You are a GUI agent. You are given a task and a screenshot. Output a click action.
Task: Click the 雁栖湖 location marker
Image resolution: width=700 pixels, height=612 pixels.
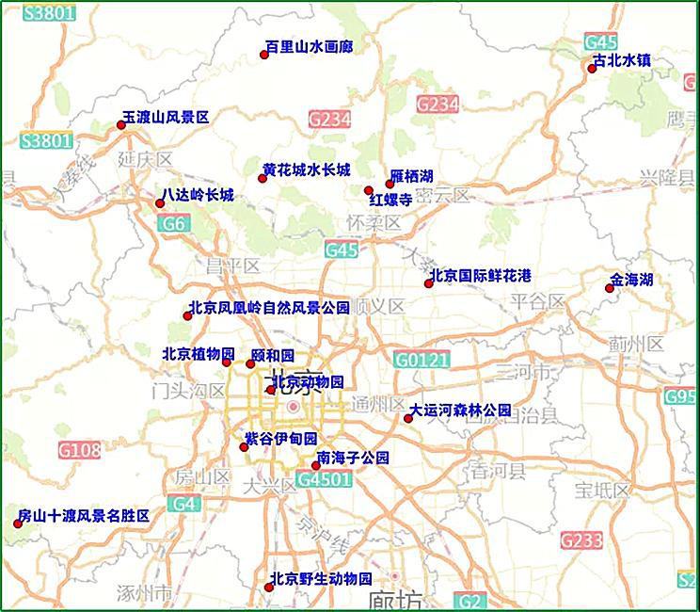click(390, 184)
